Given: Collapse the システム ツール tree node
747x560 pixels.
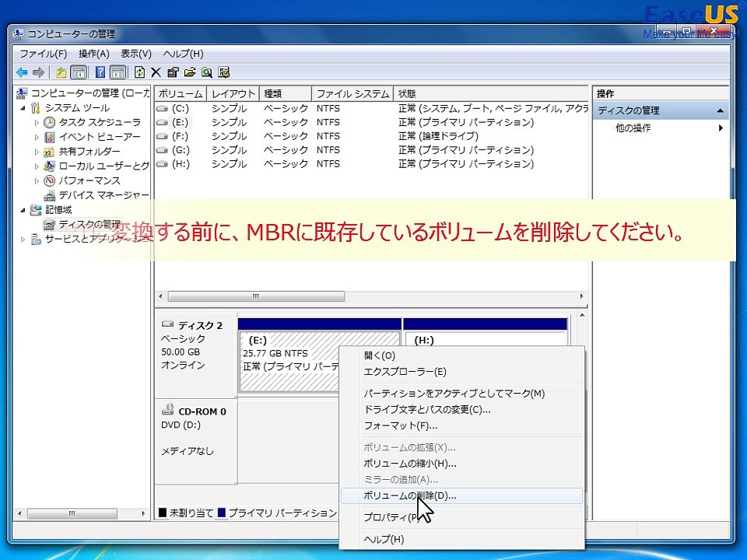Looking at the screenshot, I should (x=23, y=108).
